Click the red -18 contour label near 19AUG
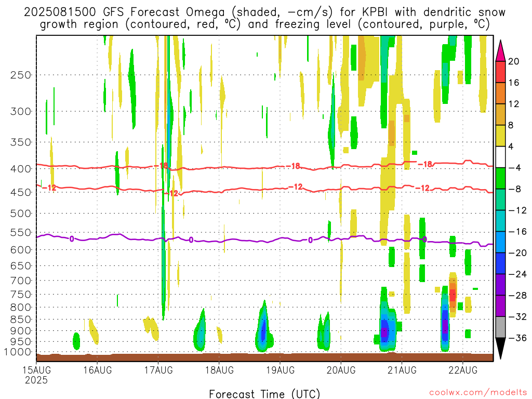This screenshot has height=399, width=532. tap(293, 166)
